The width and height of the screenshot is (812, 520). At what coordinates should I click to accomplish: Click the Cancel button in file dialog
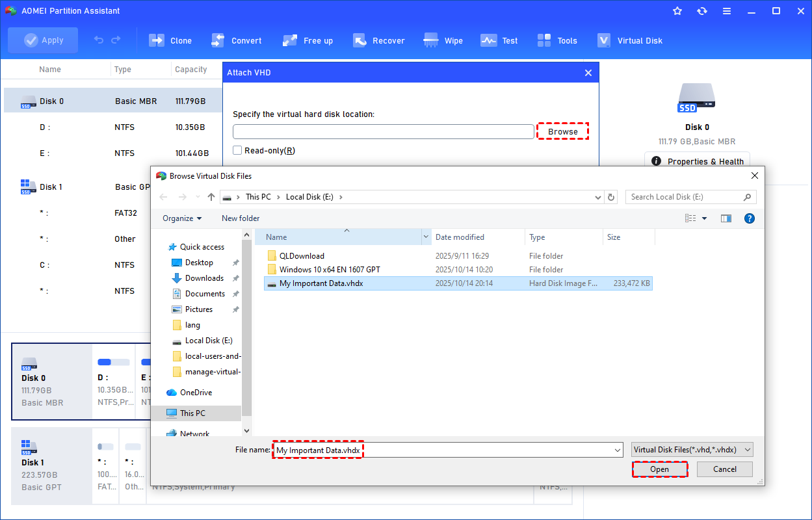[725, 469]
